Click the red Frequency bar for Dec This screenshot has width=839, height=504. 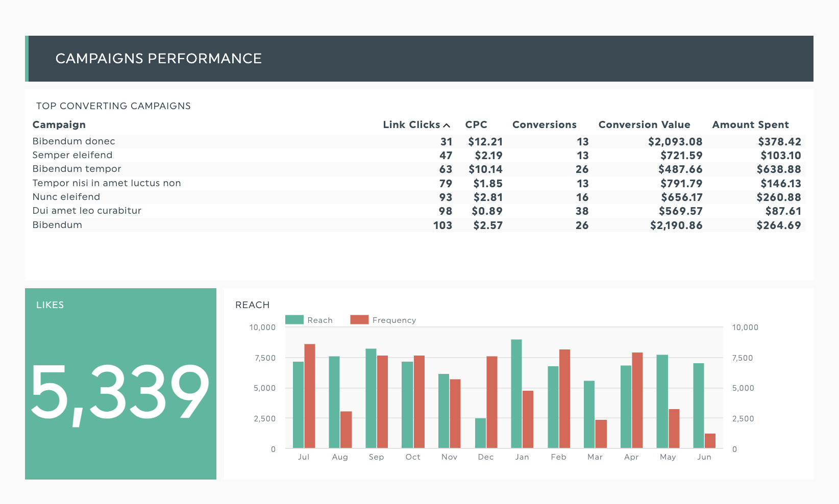[492, 402]
